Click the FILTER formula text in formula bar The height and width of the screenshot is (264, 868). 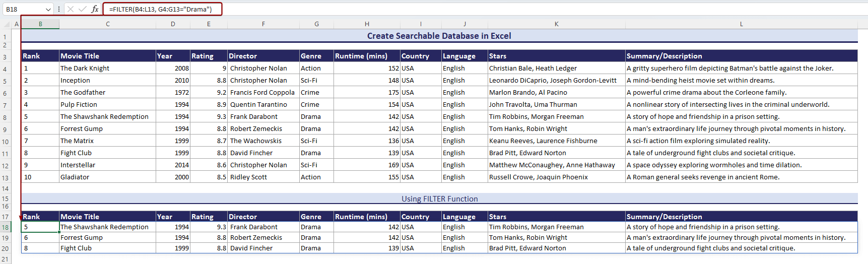[x=159, y=9]
